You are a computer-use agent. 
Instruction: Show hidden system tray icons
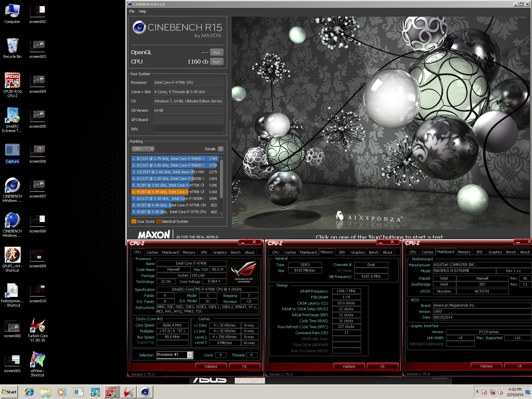477,392
